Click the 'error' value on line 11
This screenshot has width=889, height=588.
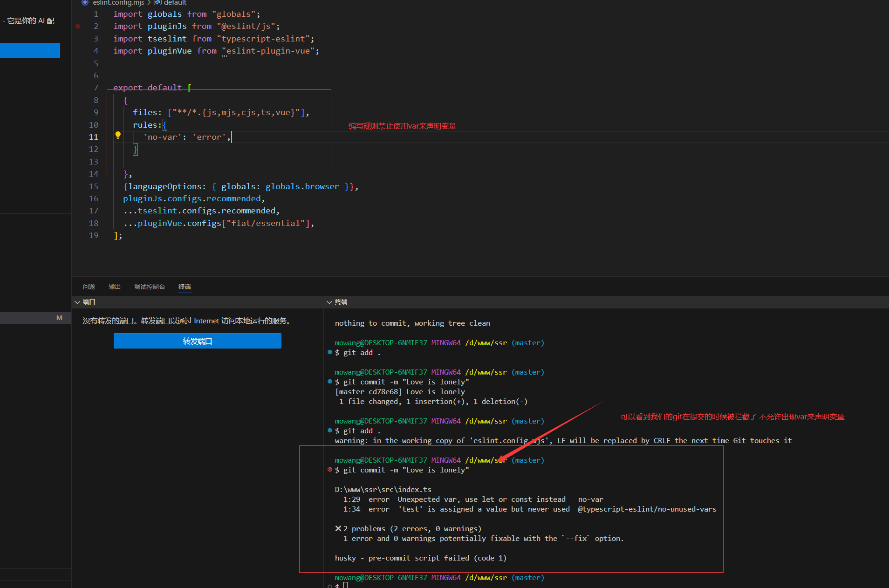coord(209,137)
